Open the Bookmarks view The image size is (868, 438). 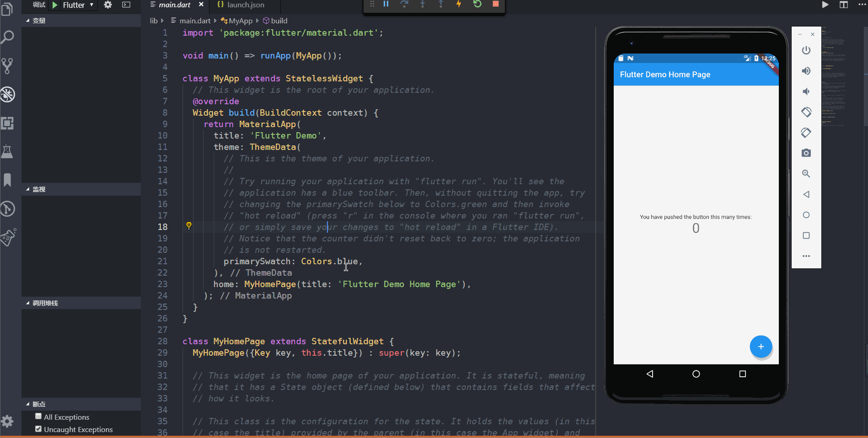point(7,180)
